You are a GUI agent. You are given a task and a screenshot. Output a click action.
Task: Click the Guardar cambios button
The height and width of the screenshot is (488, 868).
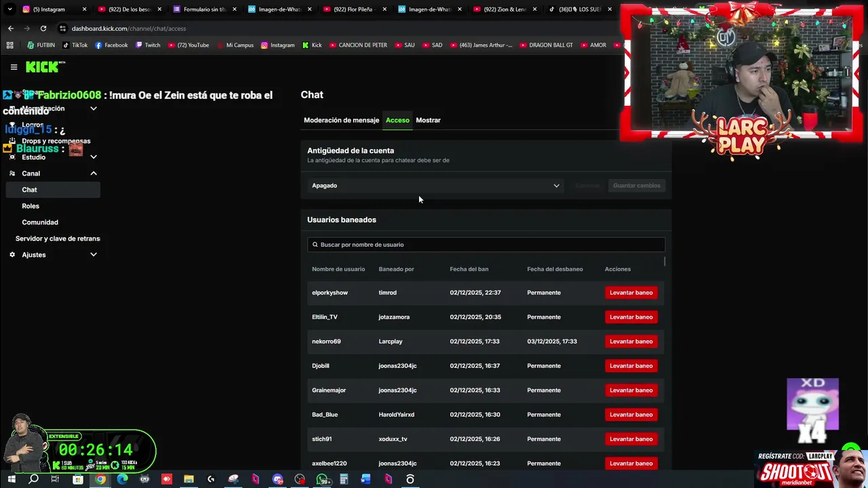(636, 186)
